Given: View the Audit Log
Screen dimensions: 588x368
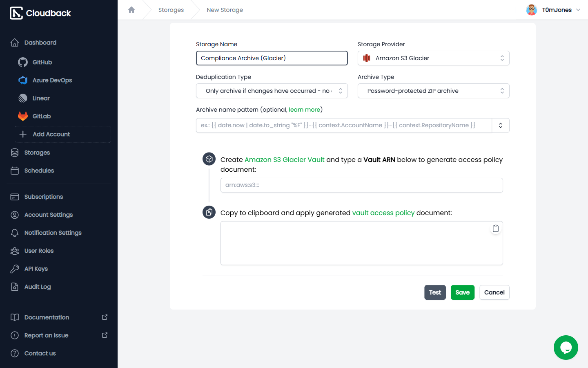Looking at the screenshot, I should (38, 287).
